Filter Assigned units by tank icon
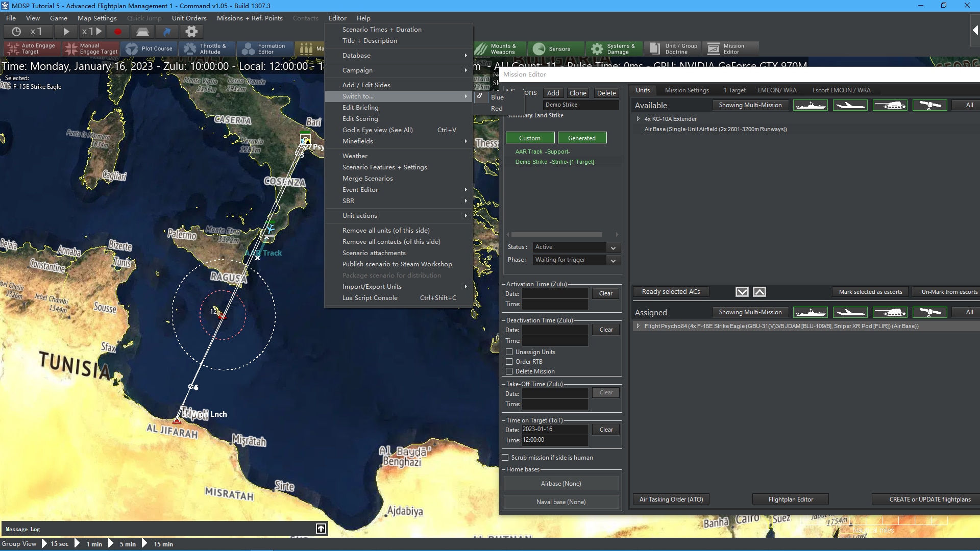The height and width of the screenshot is (551, 980). (x=890, y=312)
